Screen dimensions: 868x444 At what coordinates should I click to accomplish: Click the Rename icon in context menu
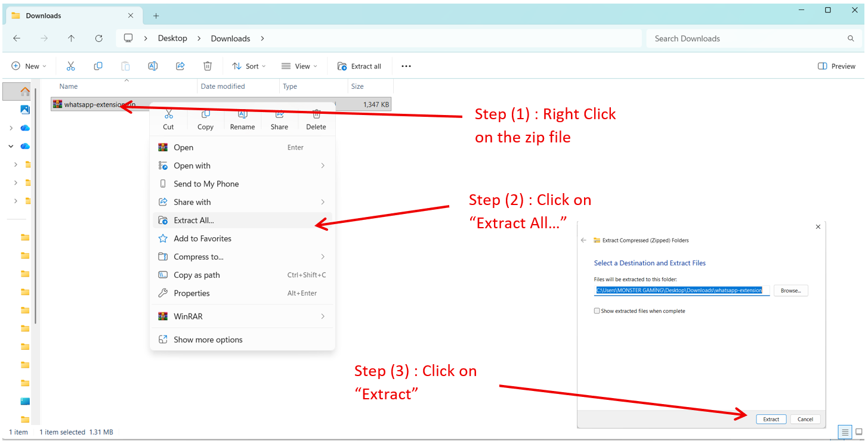pos(242,115)
